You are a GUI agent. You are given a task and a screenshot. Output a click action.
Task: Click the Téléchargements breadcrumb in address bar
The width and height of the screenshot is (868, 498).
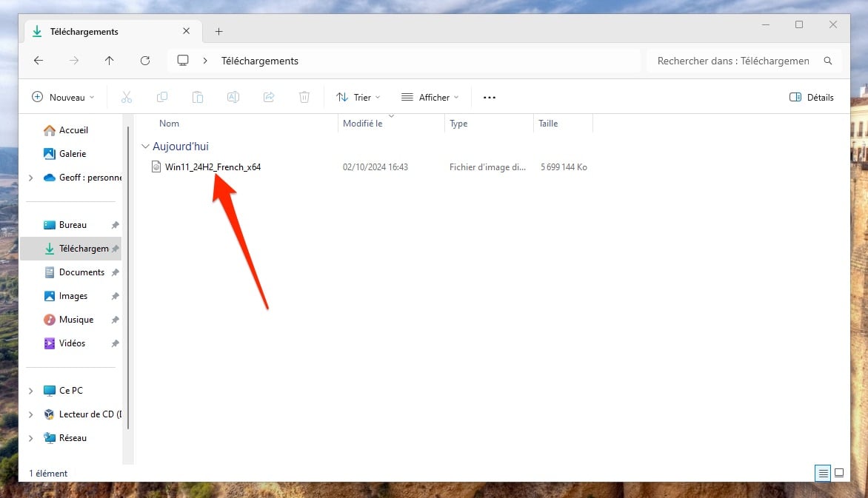pos(260,61)
